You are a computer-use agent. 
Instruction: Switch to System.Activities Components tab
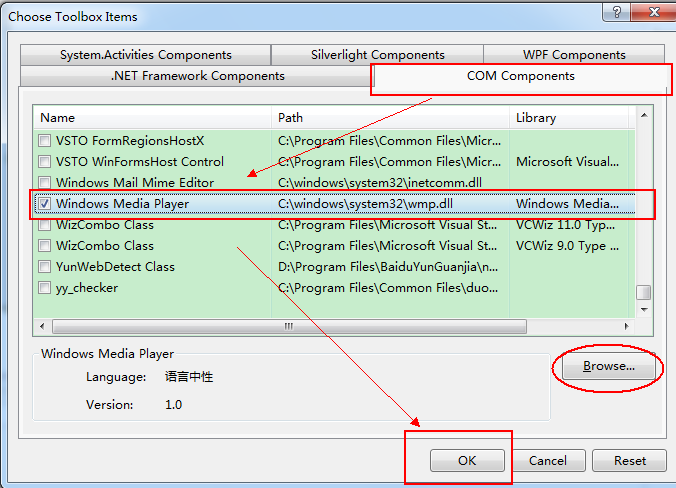click(x=146, y=55)
